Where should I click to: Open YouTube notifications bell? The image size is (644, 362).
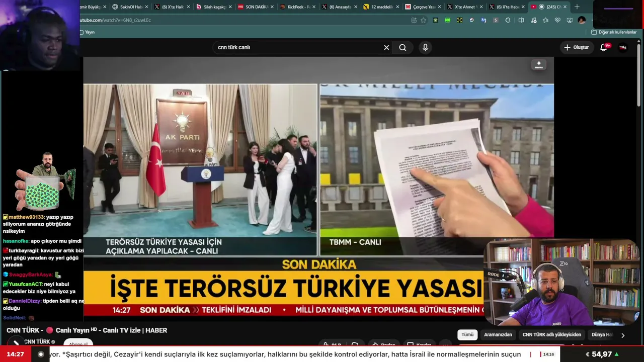(604, 47)
